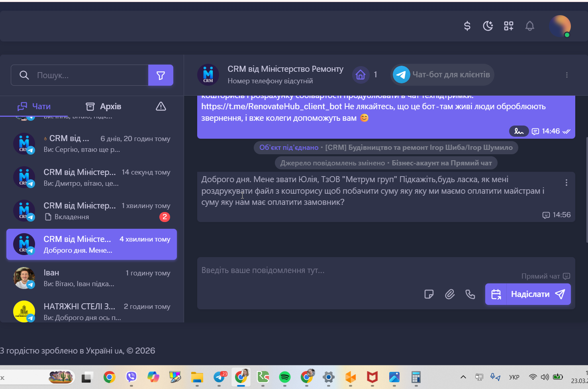Image resolution: width=588 pixels, height=389 pixels.
Task: Click the НАТЯЖНІ СТЕЛІ yellow avatar
Action: coord(24,311)
